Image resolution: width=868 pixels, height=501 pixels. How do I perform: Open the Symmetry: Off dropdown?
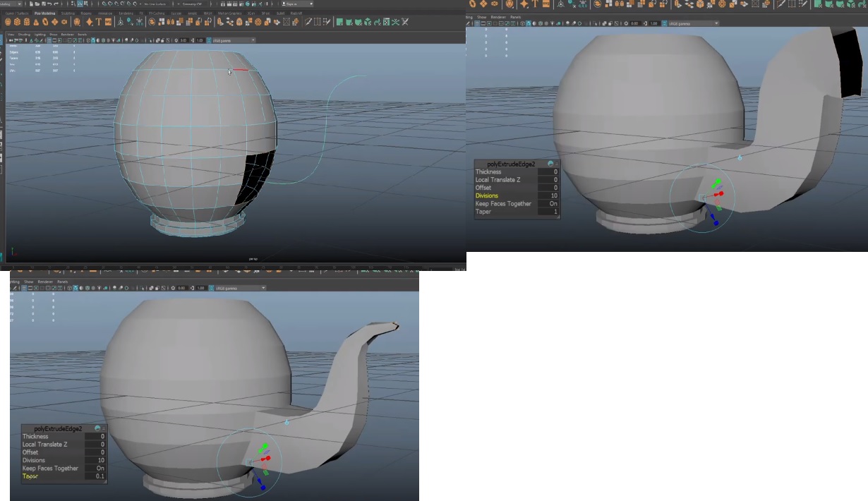191,4
